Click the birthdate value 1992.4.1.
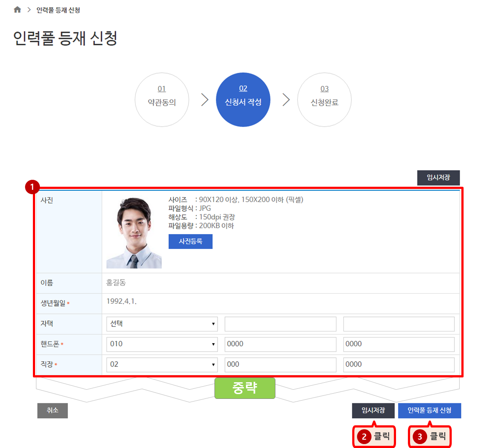Screen dimensions: 489x448 [121, 302]
